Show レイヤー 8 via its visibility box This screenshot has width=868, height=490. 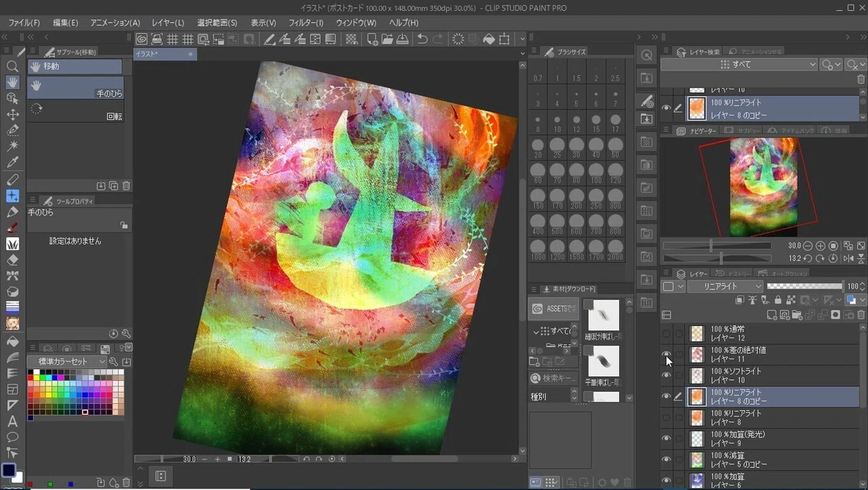pyautogui.click(x=666, y=417)
